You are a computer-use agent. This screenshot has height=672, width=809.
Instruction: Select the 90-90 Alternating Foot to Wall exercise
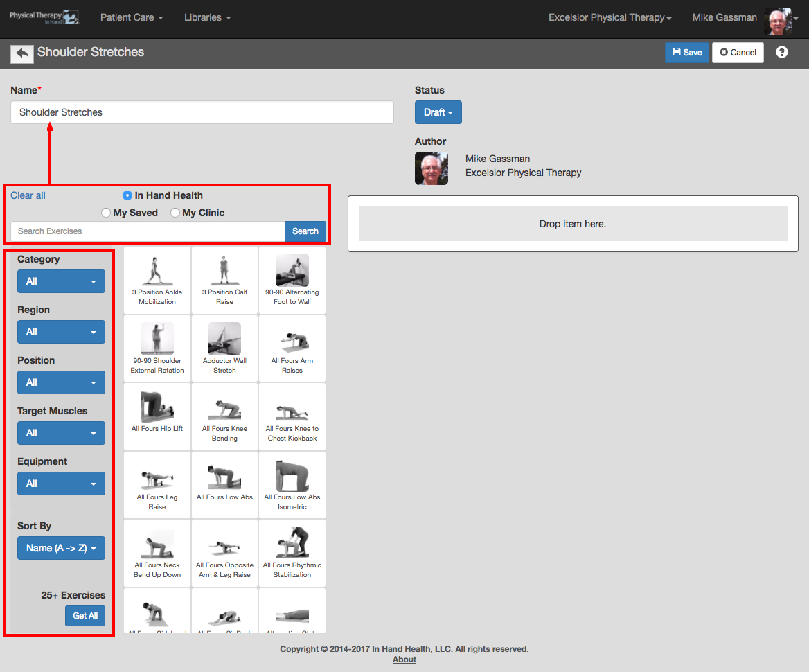tap(292, 281)
